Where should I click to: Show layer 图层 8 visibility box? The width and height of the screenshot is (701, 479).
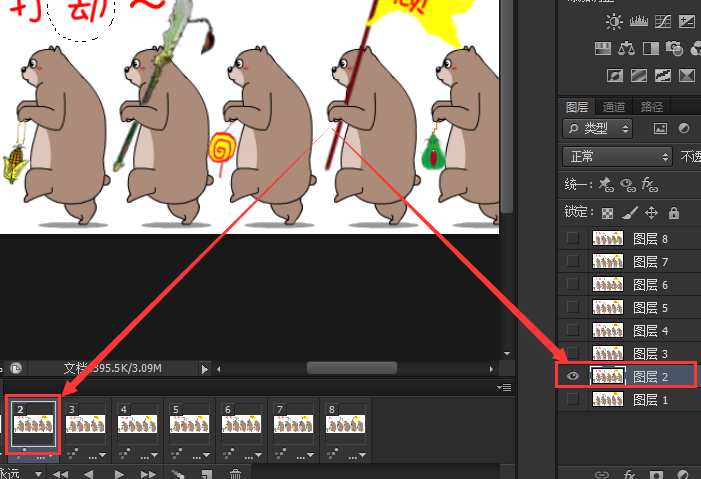point(573,238)
